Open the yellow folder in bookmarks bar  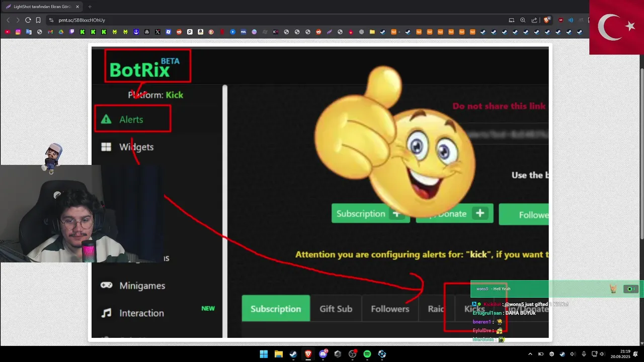click(x=372, y=32)
